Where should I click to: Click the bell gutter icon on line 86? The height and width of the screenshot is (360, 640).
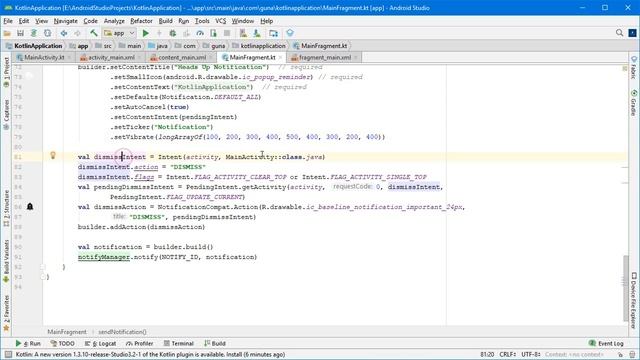click(30, 207)
